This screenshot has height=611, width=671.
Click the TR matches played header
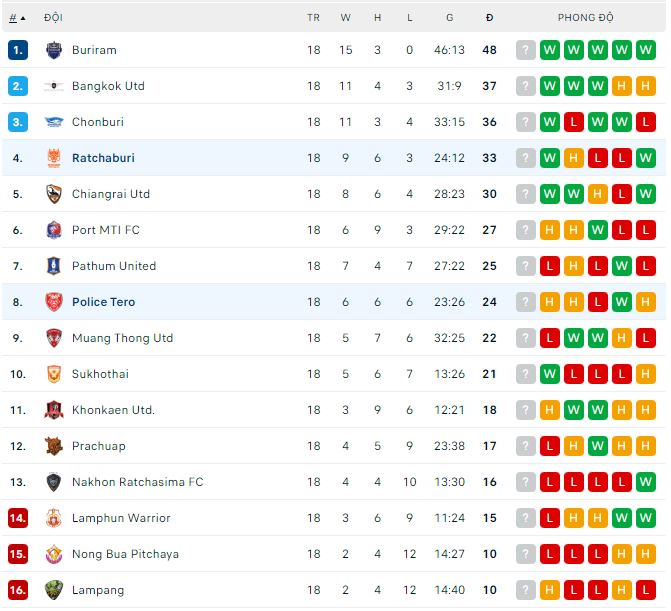click(x=314, y=18)
